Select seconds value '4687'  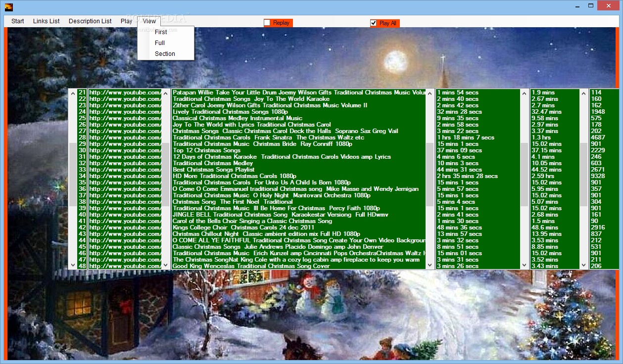point(598,137)
